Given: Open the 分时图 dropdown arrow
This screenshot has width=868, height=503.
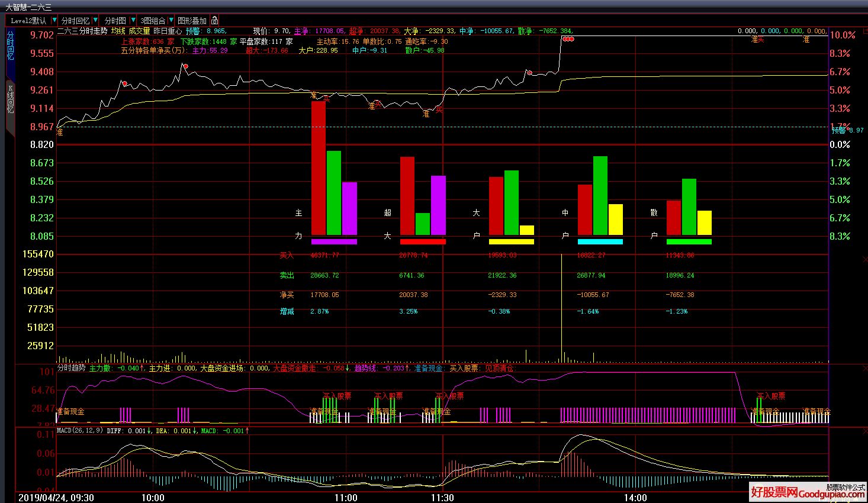Looking at the screenshot, I should [x=133, y=21].
